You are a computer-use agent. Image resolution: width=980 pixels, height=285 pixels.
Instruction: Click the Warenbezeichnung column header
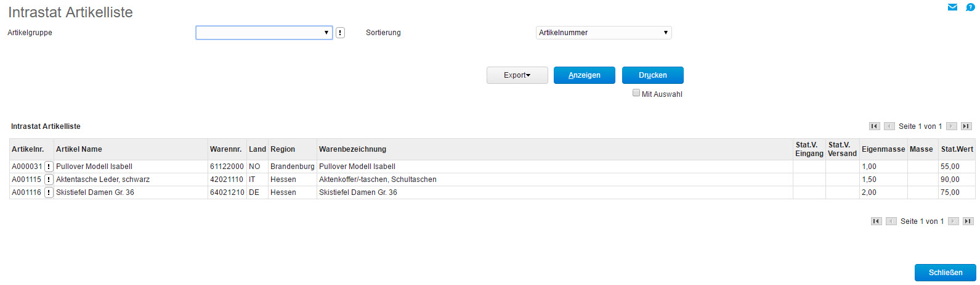pos(352,149)
